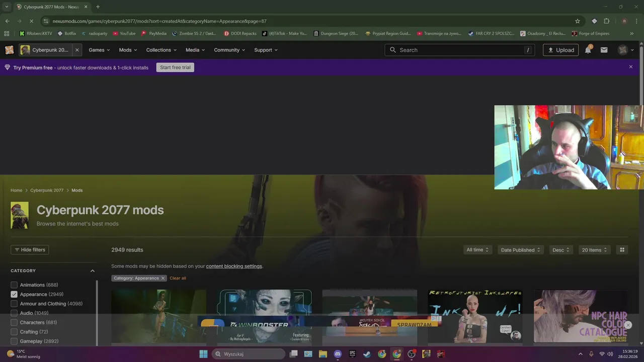Remove the Cyberpunk 2077 game selection
The height and width of the screenshot is (362, 644).
pyautogui.click(x=77, y=50)
